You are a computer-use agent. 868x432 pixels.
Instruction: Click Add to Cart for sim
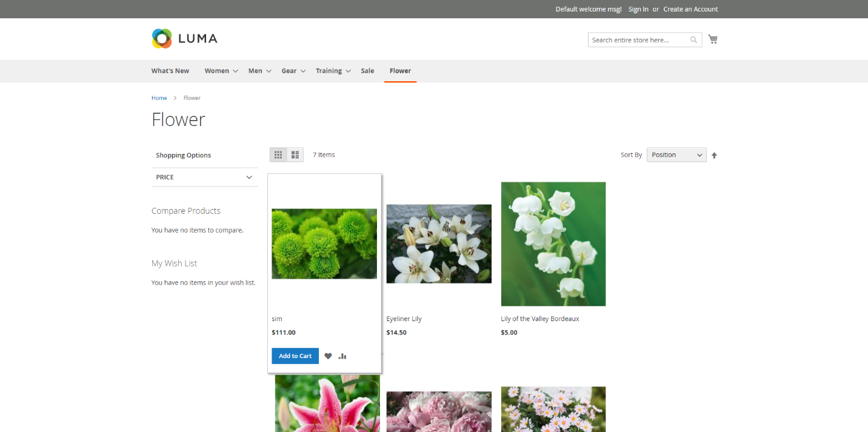pyautogui.click(x=295, y=356)
